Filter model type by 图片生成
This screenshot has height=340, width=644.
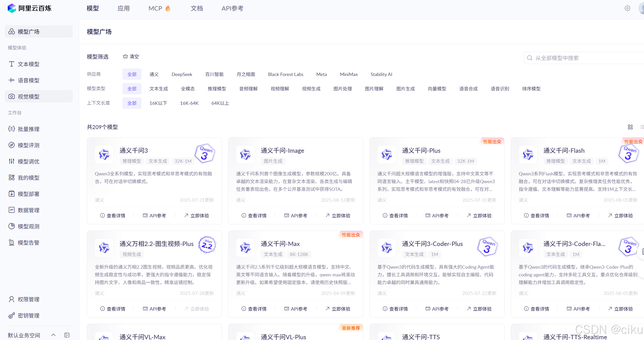[x=406, y=89]
